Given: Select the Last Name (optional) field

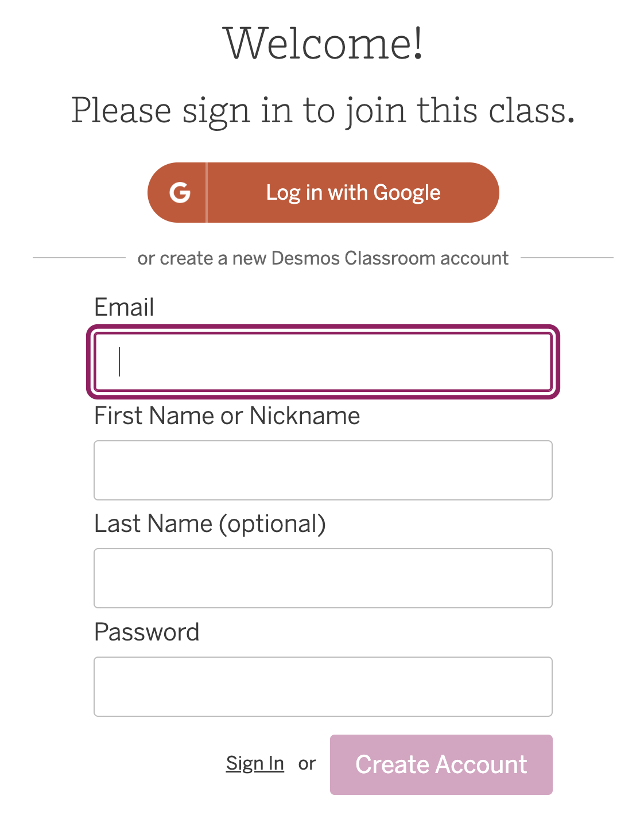Looking at the screenshot, I should click(323, 578).
